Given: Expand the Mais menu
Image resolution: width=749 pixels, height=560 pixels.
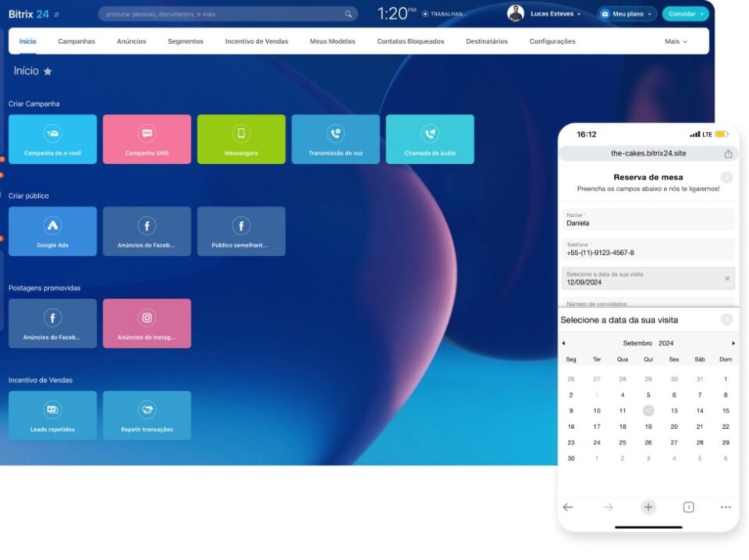Looking at the screenshot, I should click(676, 41).
